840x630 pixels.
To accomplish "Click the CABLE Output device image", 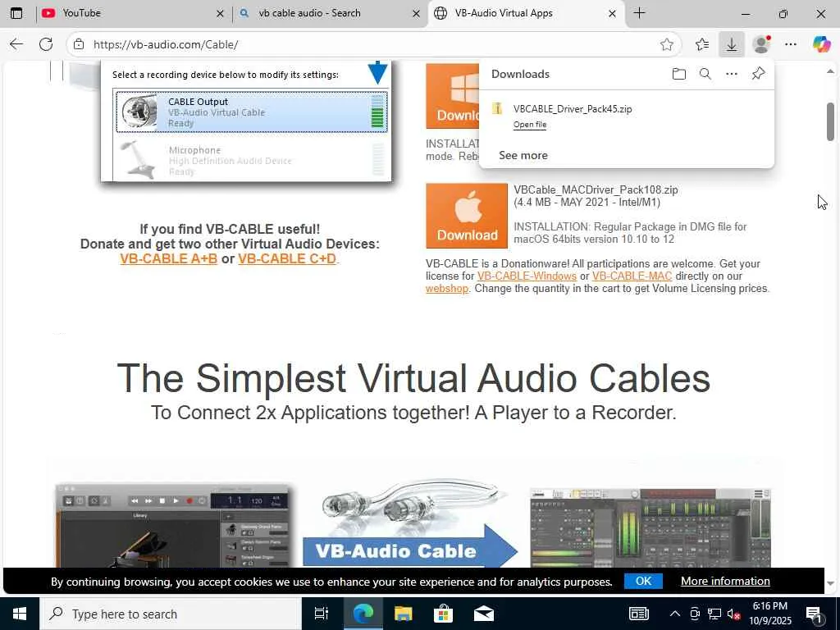I will click(139, 112).
